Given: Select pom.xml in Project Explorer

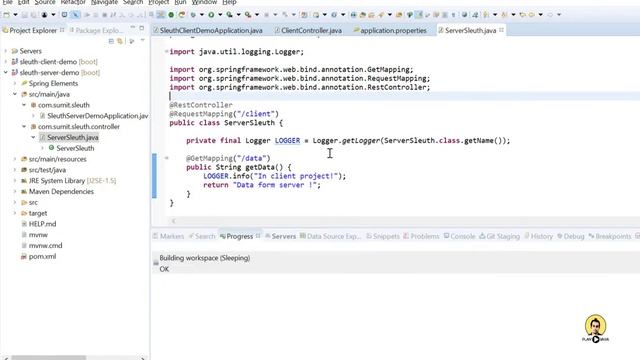Looking at the screenshot, I should pos(42,256).
